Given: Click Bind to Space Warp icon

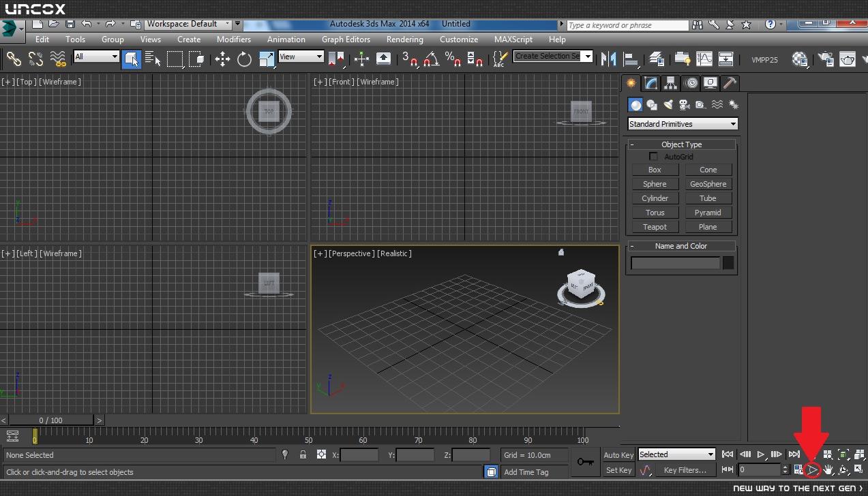Looking at the screenshot, I should click(58, 59).
